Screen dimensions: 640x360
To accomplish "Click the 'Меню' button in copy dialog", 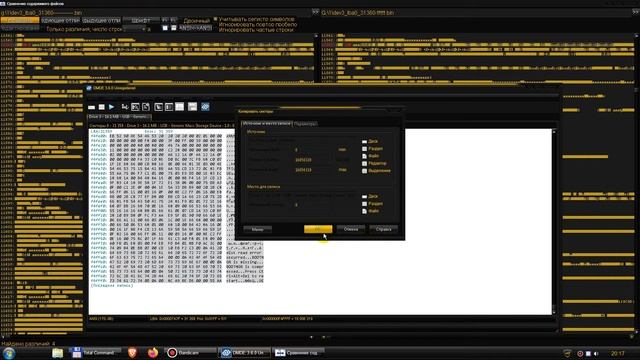I will (258, 229).
